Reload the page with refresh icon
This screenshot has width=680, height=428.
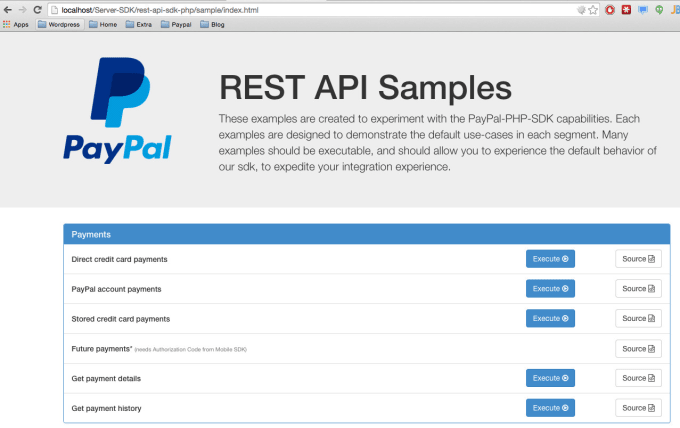coord(38,10)
